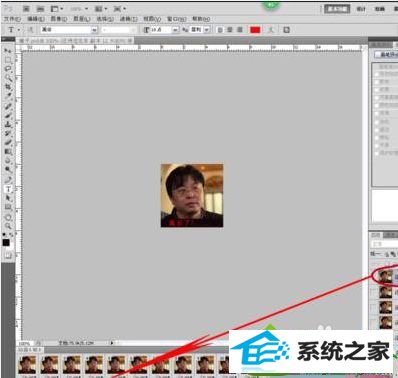Center text in options bar

click(x=230, y=30)
